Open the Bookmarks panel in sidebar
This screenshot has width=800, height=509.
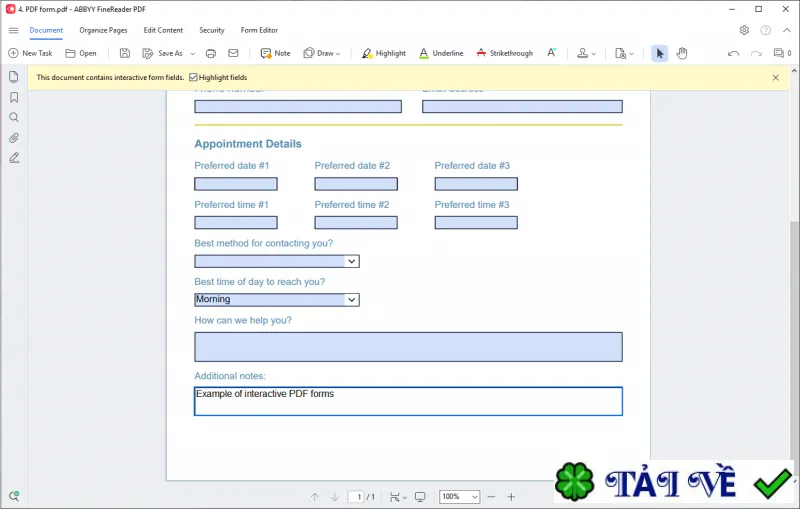pyautogui.click(x=14, y=97)
